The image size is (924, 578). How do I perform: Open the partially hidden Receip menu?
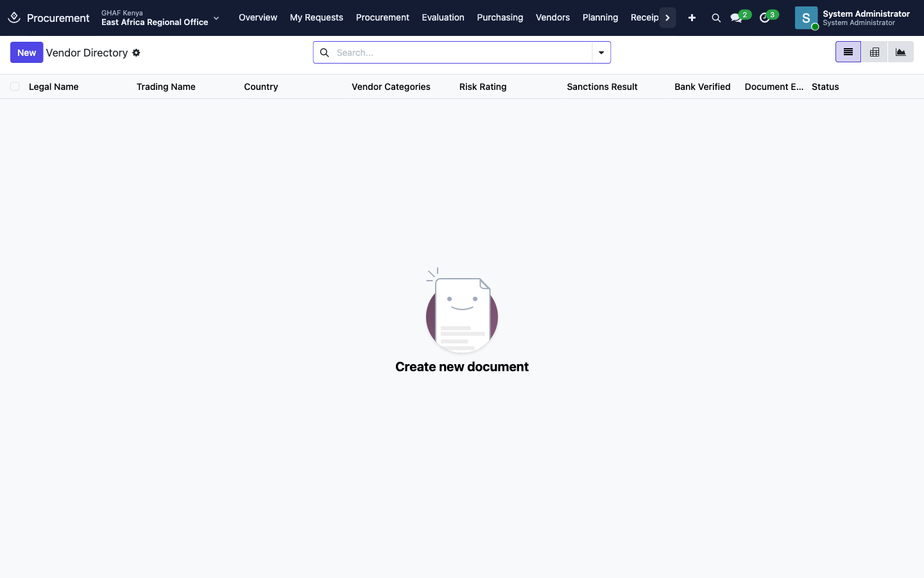click(x=645, y=17)
